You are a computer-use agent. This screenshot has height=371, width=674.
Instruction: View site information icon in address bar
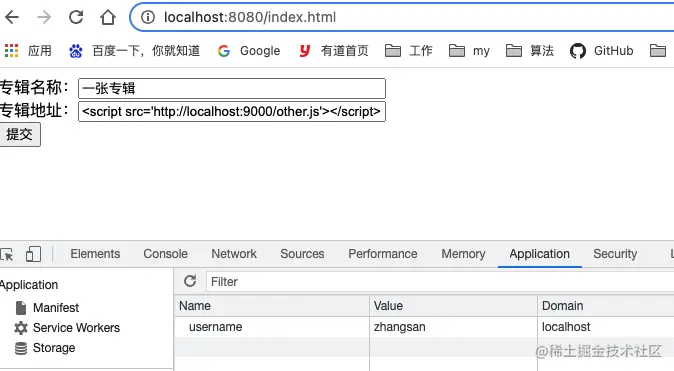tap(148, 17)
